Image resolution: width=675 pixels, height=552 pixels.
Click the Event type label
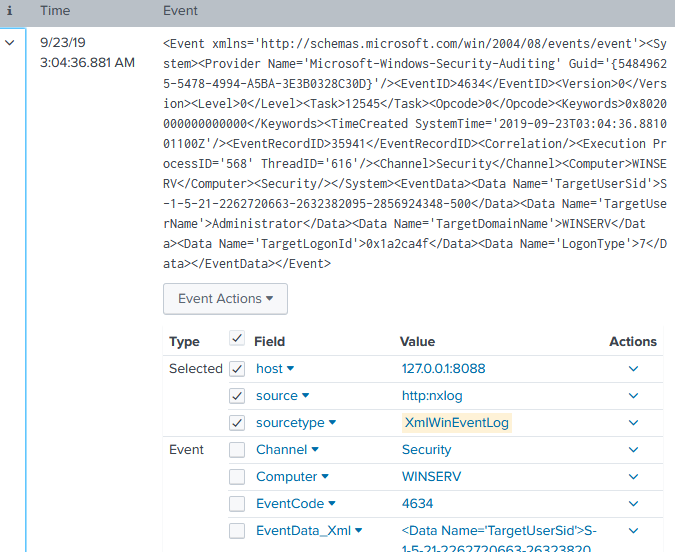click(x=186, y=450)
